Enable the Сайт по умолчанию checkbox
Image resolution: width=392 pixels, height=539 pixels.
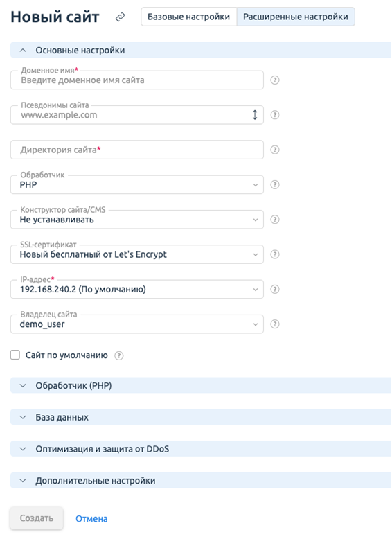click(x=15, y=355)
